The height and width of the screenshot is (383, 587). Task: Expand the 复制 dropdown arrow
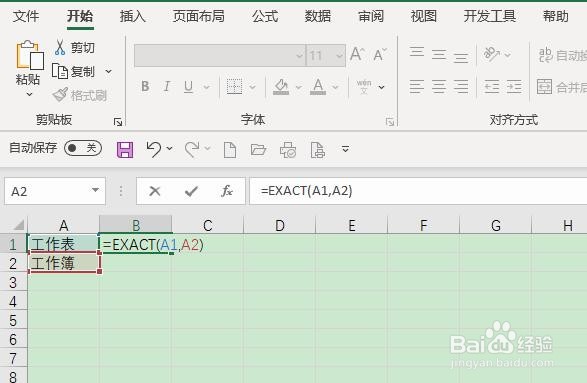(x=109, y=71)
